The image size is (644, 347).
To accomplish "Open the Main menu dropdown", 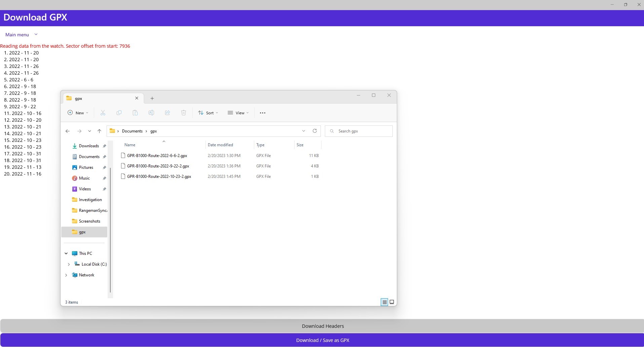I will (x=22, y=35).
